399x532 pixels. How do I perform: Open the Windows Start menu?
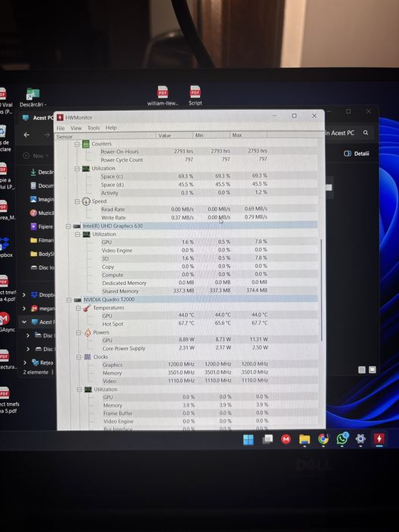[x=249, y=439]
